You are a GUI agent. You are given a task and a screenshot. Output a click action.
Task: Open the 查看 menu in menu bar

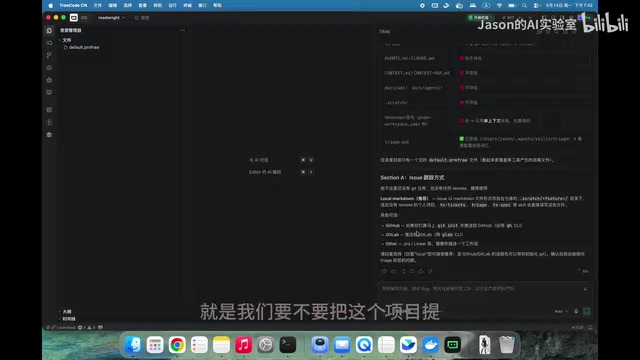[x=142, y=5]
